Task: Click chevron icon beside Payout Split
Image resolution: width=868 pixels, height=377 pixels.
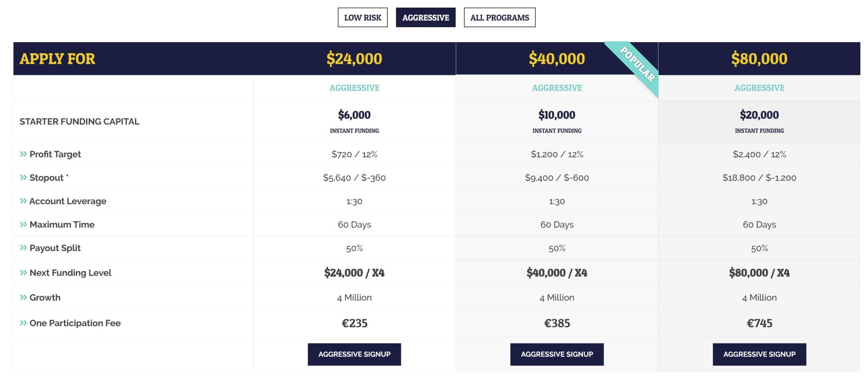Action: [x=23, y=248]
